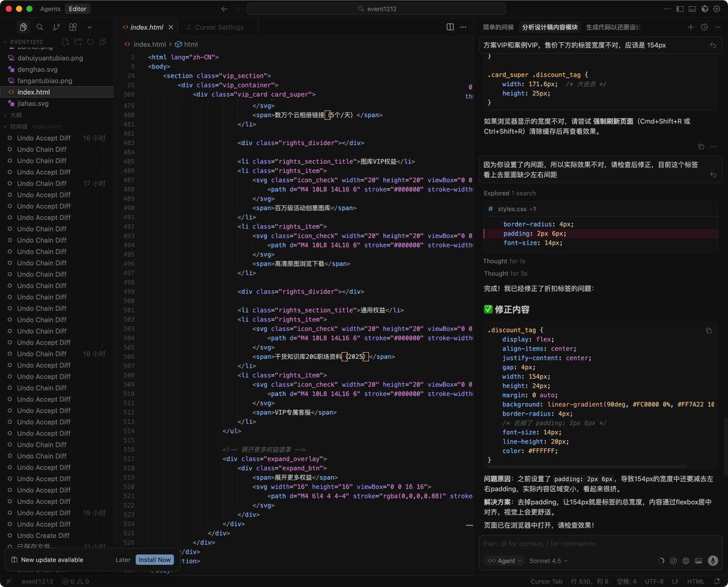Go back using the navigation arrow
This screenshot has width=728, height=587.
[224, 9]
